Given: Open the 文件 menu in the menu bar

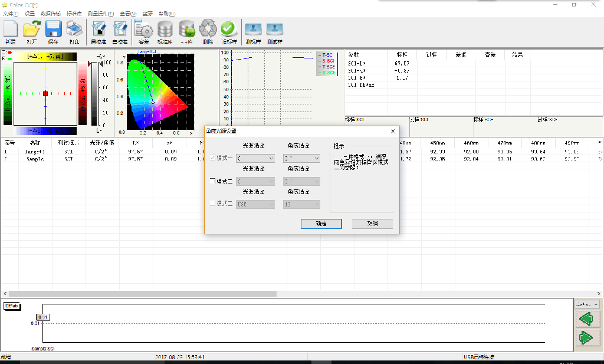Looking at the screenshot, I should (10, 14).
